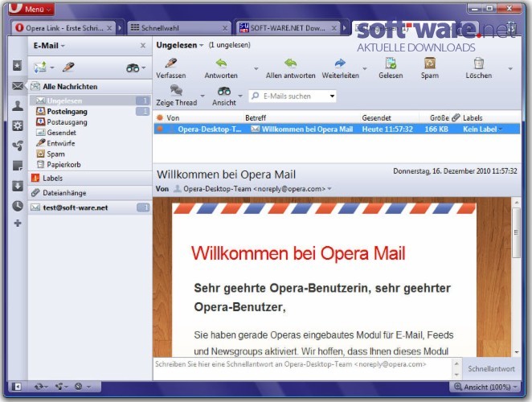This screenshot has height=402, width=532.
Task: Select the Ungelesen folder
Action: 90,100
